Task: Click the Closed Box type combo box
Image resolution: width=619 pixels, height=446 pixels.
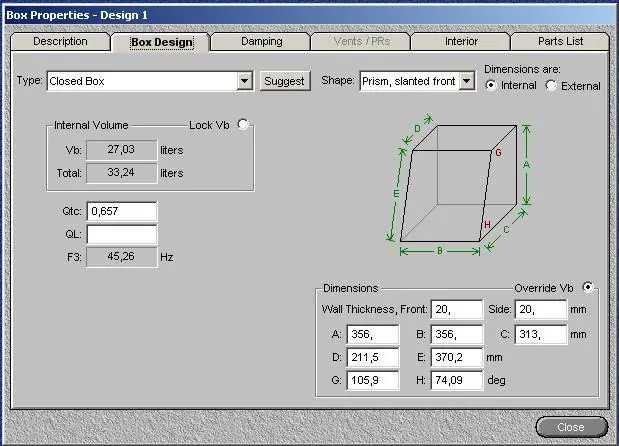Action: point(150,81)
